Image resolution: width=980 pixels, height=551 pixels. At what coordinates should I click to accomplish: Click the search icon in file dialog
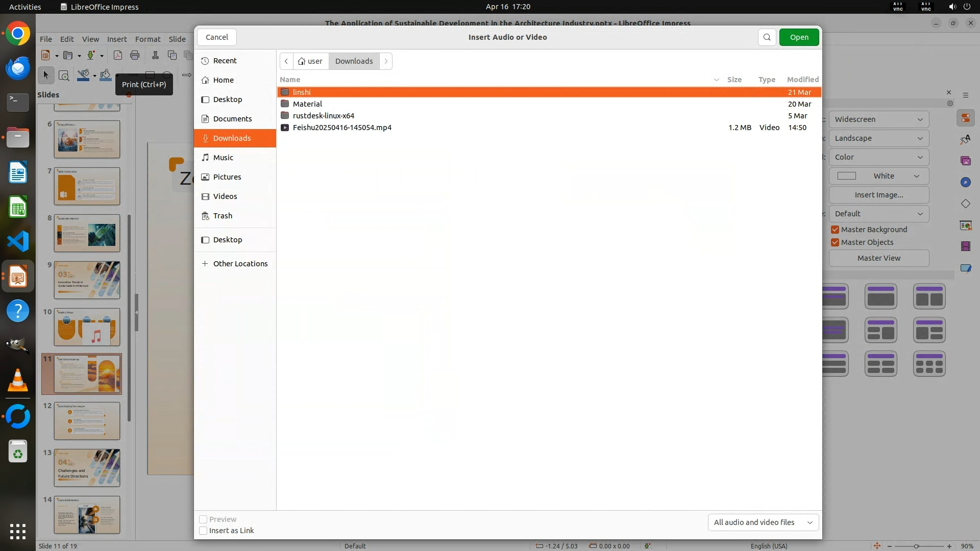[767, 37]
